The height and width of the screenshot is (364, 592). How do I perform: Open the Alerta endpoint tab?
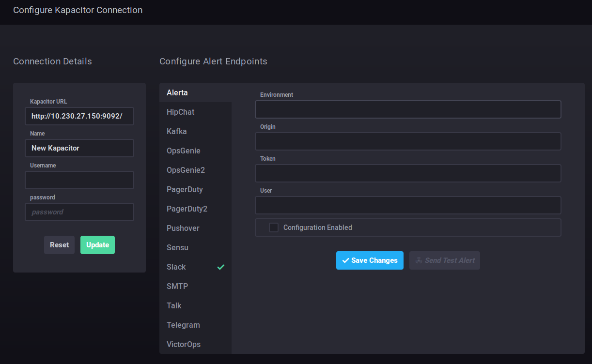coord(195,92)
